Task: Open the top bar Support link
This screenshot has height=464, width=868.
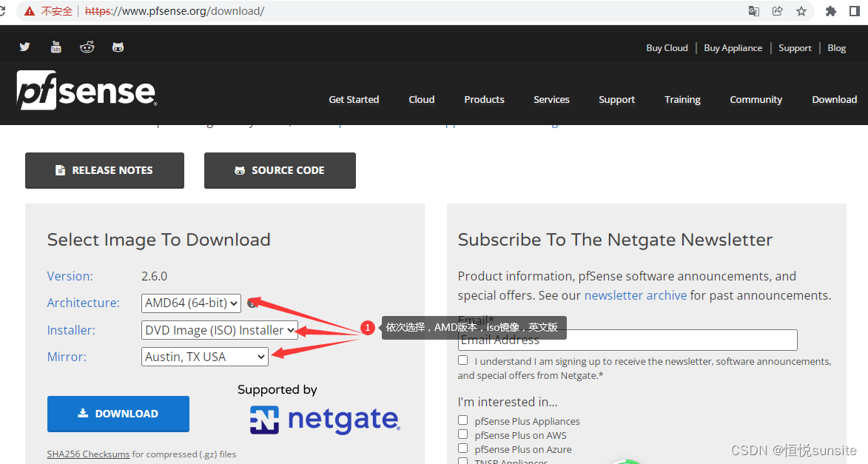Action: pos(795,48)
